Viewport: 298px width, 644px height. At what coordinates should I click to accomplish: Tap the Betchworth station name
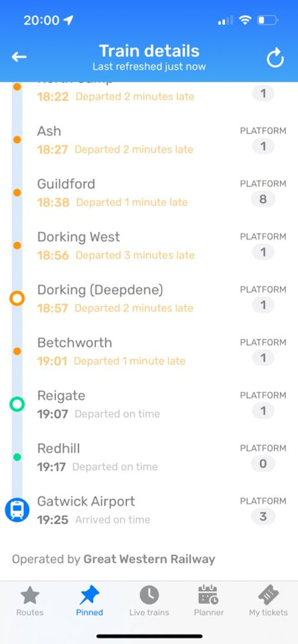pyautogui.click(x=75, y=343)
